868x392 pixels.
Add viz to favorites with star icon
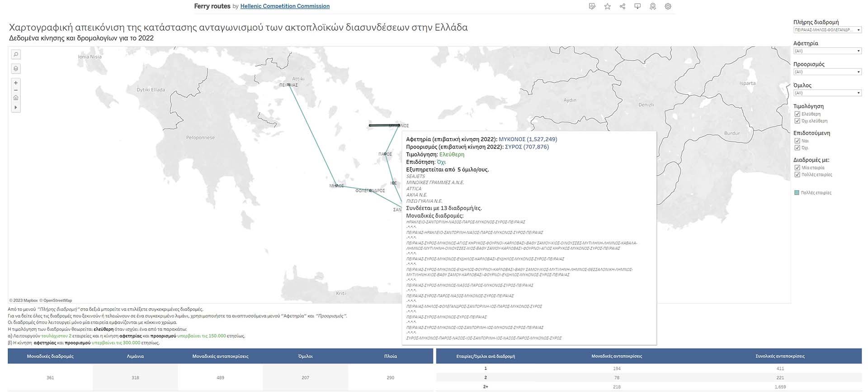(x=607, y=6)
